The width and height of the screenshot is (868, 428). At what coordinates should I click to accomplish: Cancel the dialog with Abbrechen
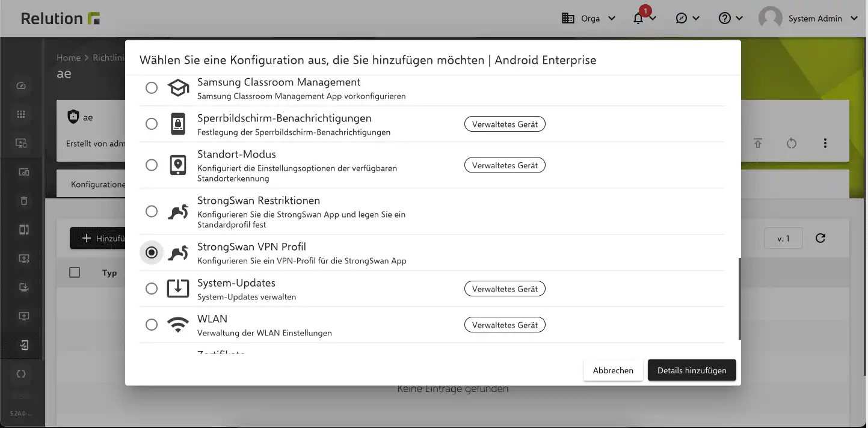[x=613, y=370]
